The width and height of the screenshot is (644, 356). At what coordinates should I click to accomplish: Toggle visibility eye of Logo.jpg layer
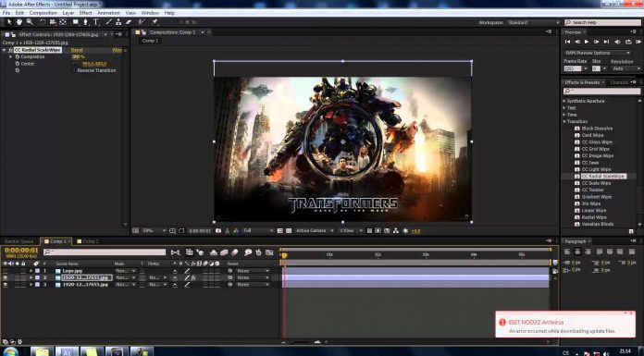pyautogui.click(x=5, y=271)
